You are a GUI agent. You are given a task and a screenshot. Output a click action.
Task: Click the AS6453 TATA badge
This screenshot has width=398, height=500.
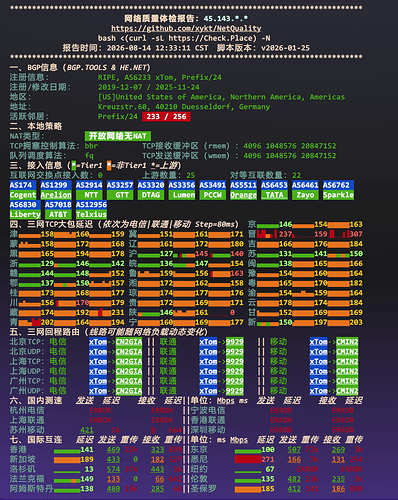[274, 190]
